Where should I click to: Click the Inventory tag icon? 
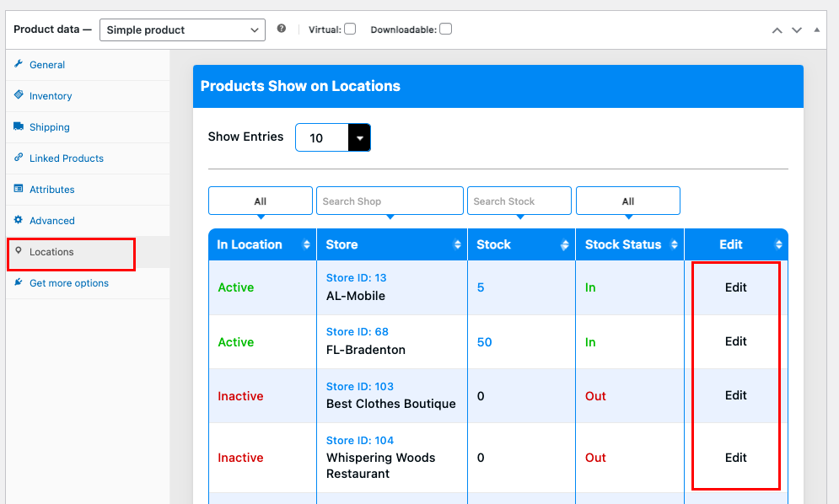click(19, 94)
